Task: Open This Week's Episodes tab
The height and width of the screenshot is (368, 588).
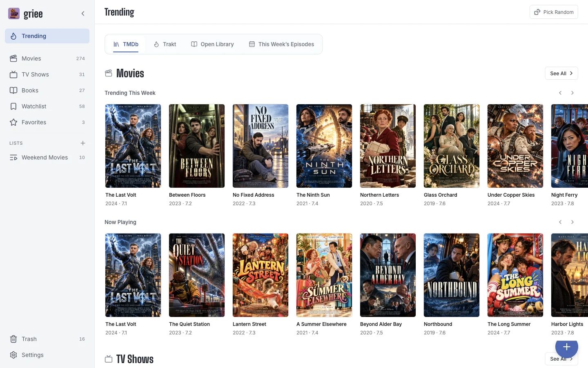Action: 281,44
